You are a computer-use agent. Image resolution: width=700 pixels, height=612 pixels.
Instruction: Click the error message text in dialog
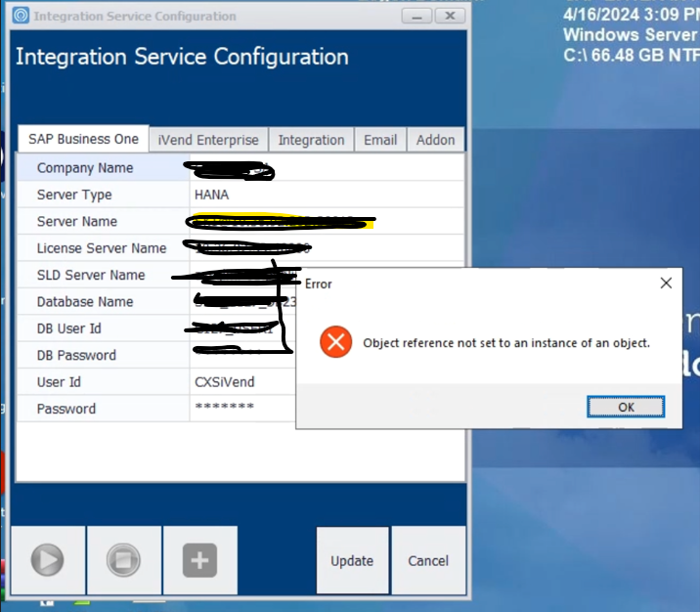click(506, 343)
